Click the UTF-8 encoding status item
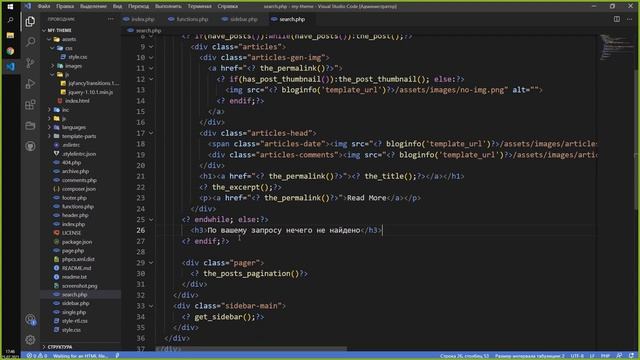The height and width of the screenshot is (360, 640). pyautogui.click(x=577, y=356)
